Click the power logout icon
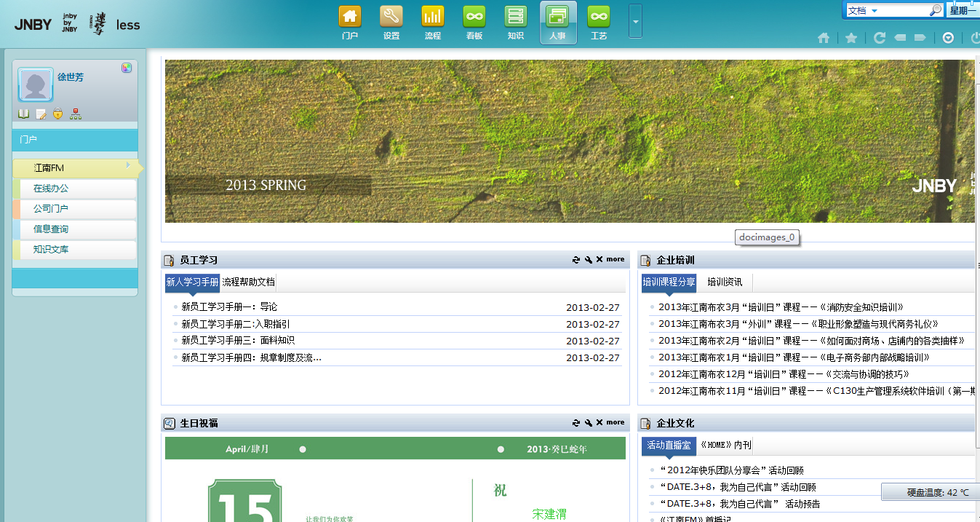Image resolution: width=980 pixels, height=522 pixels. pos(975,38)
